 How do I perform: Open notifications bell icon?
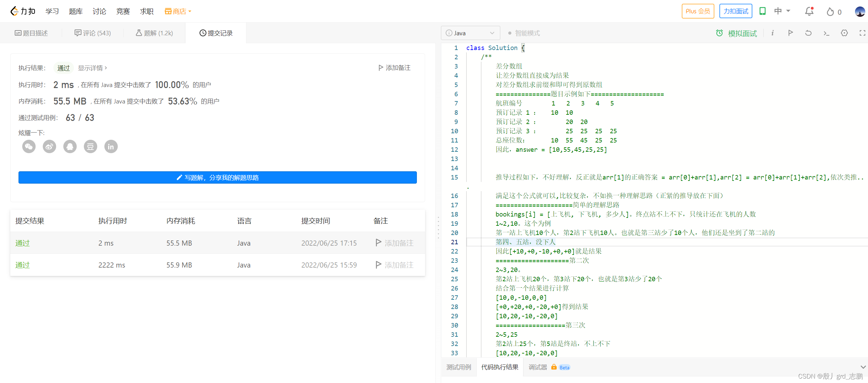809,11
